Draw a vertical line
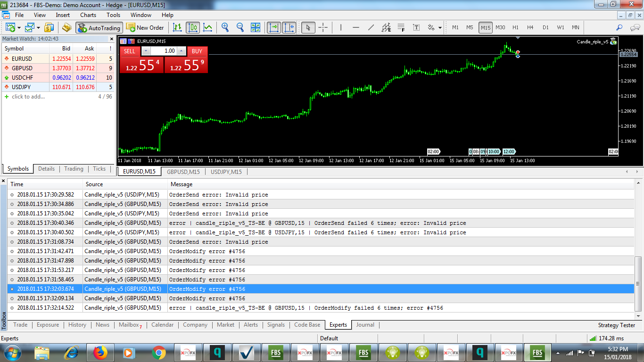 tap(341, 27)
